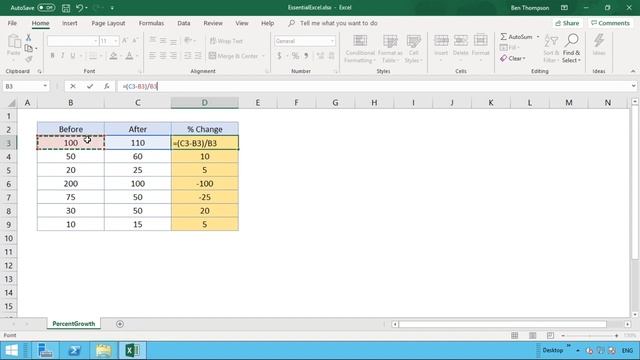Screen dimensions: 640x360
Task: Switch to Normal view in status bar
Action: click(515, 336)
